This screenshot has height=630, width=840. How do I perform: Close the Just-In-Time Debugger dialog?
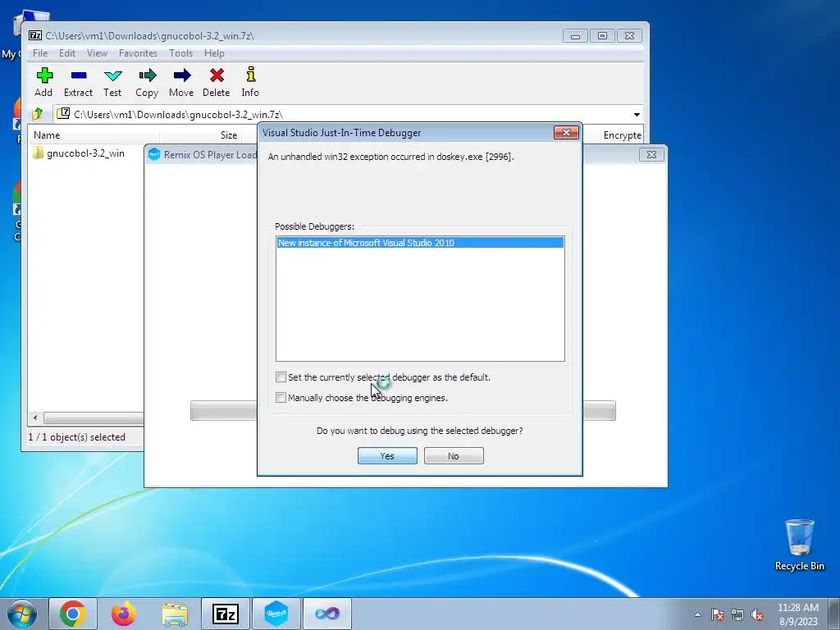point(566,132)
